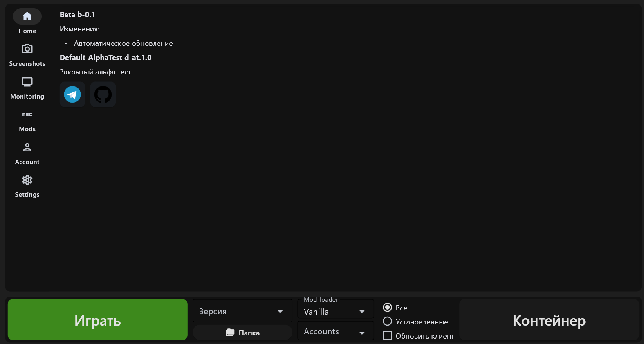644x344 pixels.
Task: Open the Telegram link icon
Action: pyautogui.click(x=72, y=94)
